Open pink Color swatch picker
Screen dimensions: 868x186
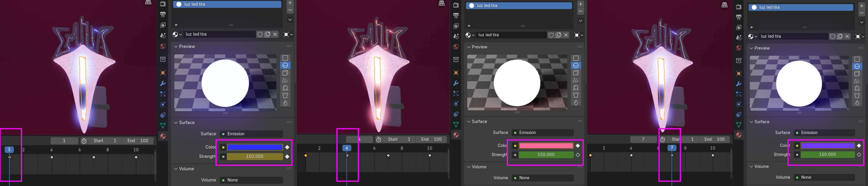coord(546,146)
